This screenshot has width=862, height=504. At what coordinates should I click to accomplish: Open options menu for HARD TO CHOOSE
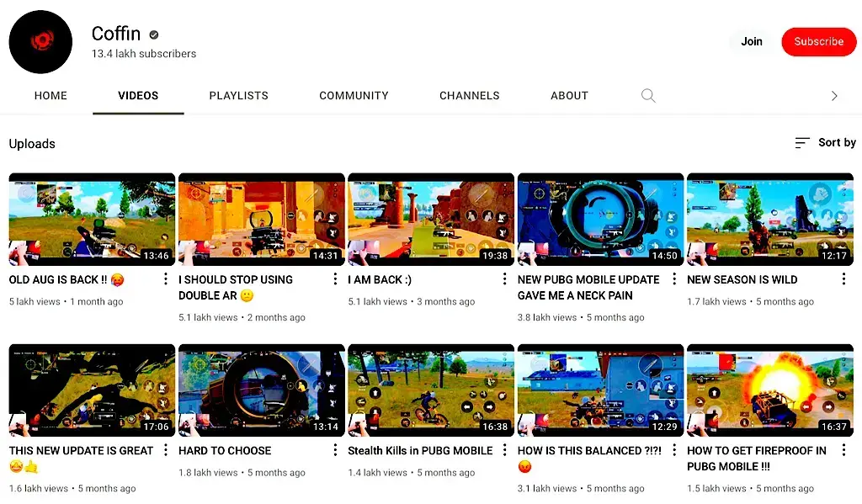335,450
